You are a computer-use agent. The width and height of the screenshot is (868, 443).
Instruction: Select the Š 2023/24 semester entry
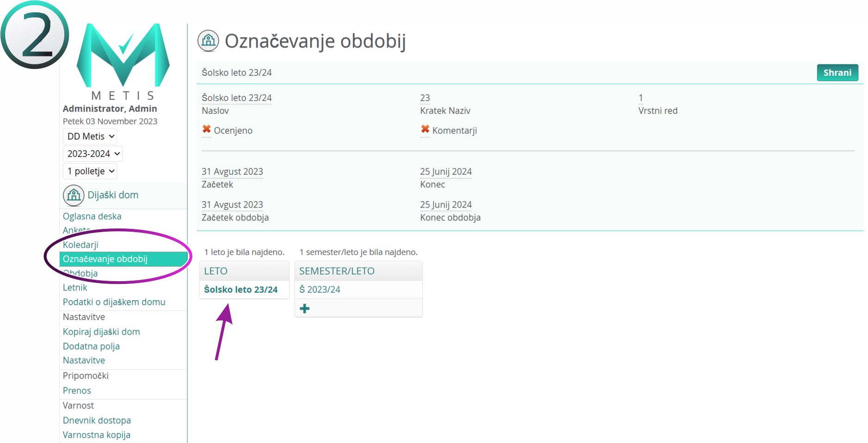320,289
